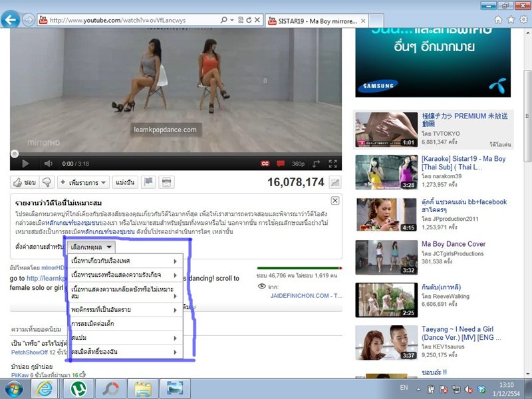This screenshot has height=399, width=532.
Task: Select การละเมิดต่อเด็ก menu item
Action: [x=125, y=324]
